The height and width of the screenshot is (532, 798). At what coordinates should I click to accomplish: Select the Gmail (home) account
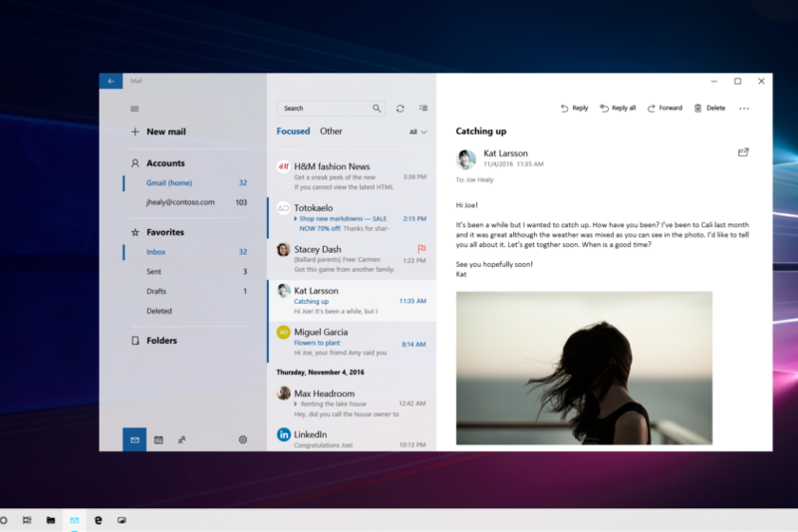(x=185, y=182)
